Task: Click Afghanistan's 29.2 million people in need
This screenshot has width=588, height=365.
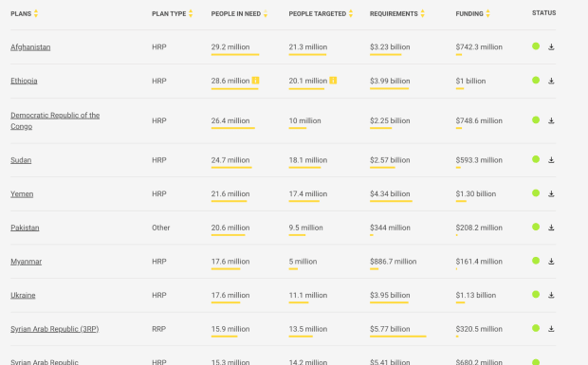Action: pyautogui.click(x=230, y=46)
